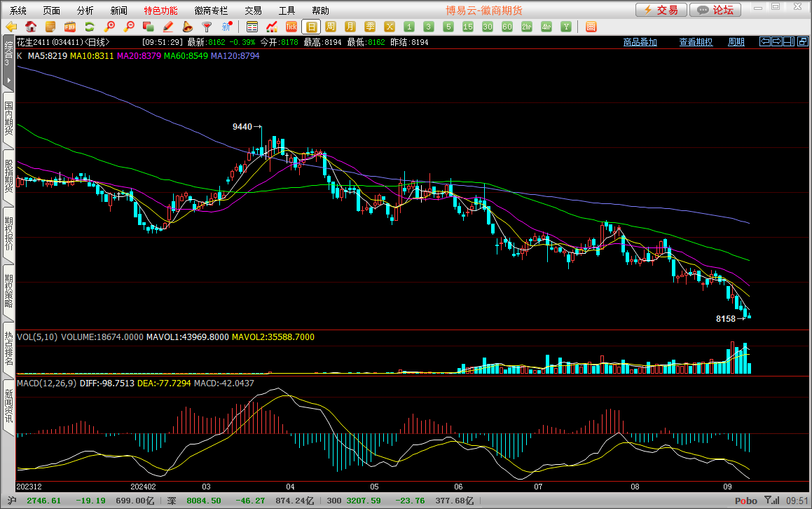Click the home icon in the toolbar
812x509 pixels.
tap(31, 27)
